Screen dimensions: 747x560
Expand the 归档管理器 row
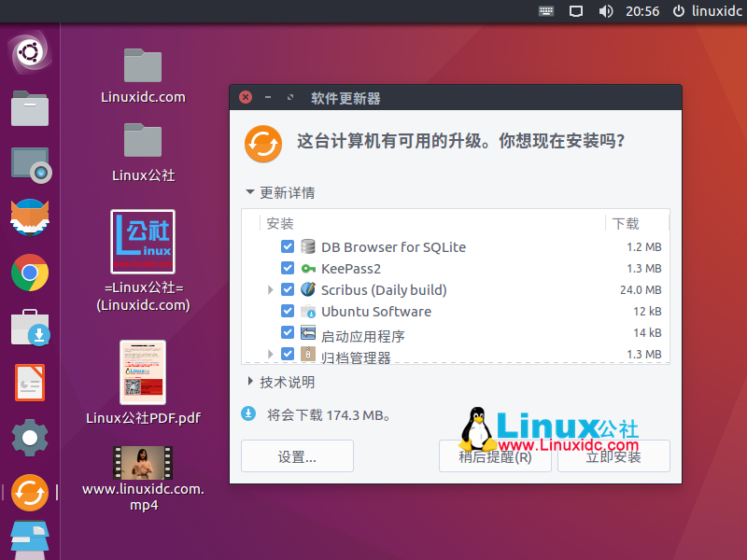270,354
